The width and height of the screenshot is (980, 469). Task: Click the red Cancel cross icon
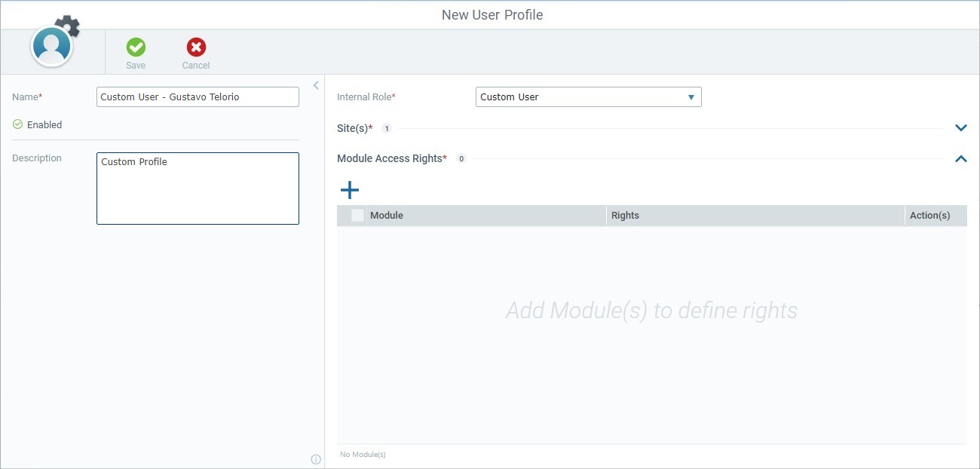(195, 47)
